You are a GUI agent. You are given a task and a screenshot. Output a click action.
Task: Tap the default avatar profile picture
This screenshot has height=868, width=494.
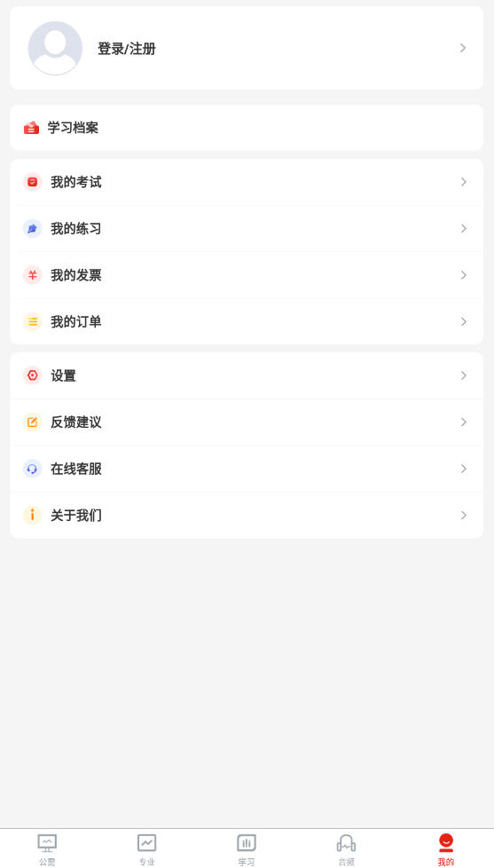(55, 48)
